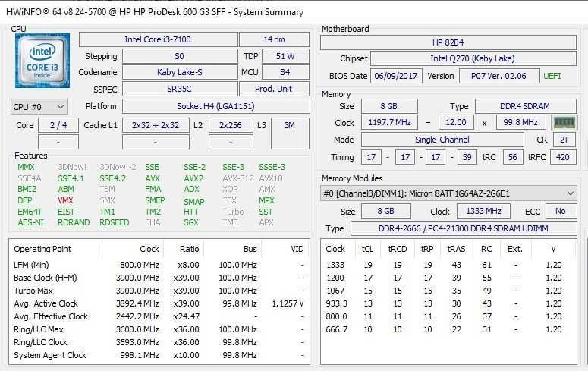Select the LFM (Min) row
This screenshot has width=588, height=371.
pos(159,265)
